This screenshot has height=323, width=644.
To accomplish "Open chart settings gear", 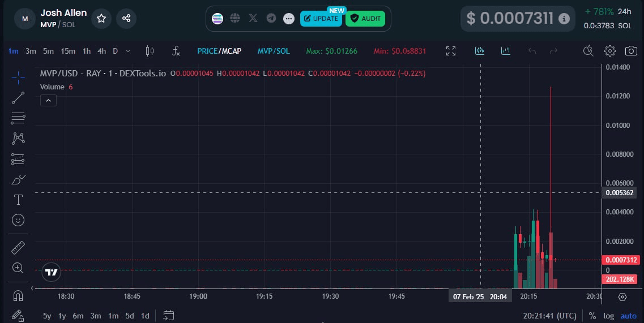I will tap(610, 51).
